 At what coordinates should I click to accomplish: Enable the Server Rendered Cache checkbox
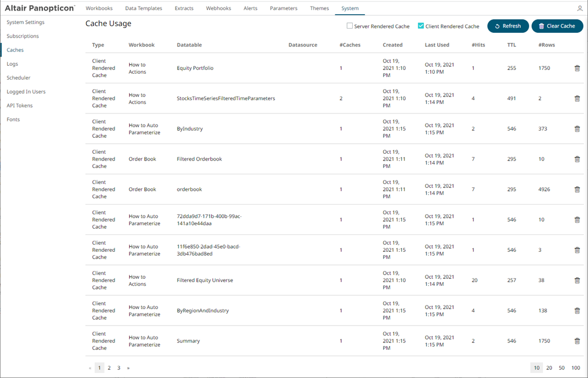(350, 26)
